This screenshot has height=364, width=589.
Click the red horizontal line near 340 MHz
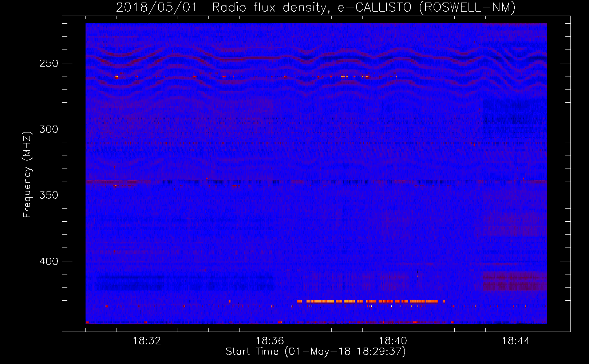(316, 181)
